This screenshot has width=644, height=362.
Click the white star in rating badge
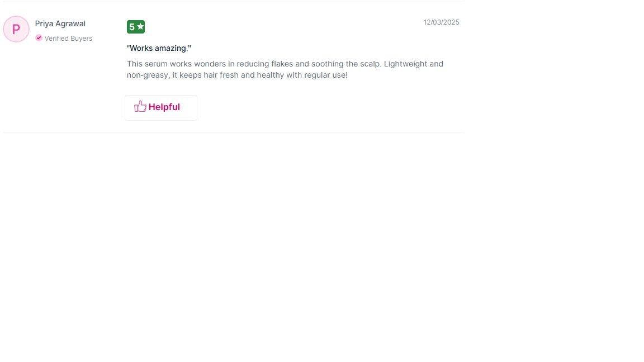click(x=140, y=27)
